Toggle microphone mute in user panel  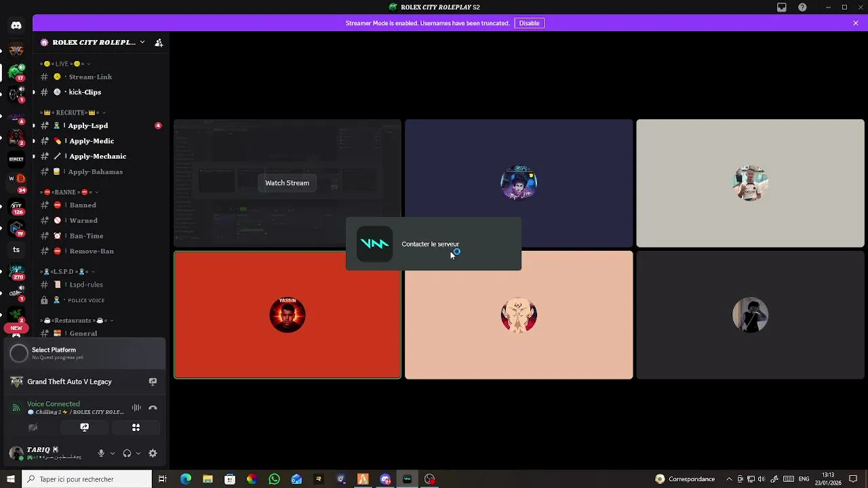point(101,453)
